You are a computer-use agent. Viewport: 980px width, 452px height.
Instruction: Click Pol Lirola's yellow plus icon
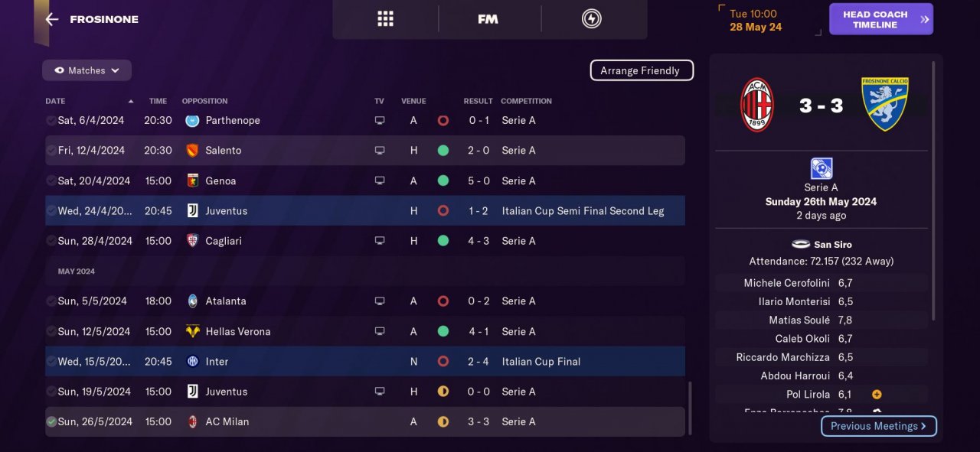(877, 395)
